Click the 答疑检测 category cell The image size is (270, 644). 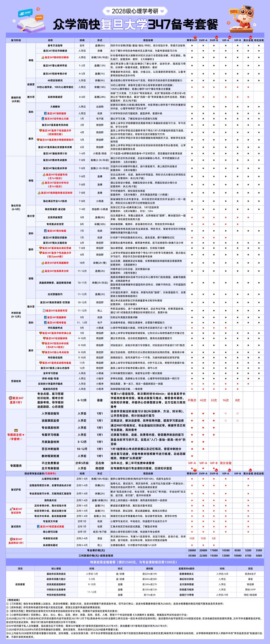tap(16, 381)
